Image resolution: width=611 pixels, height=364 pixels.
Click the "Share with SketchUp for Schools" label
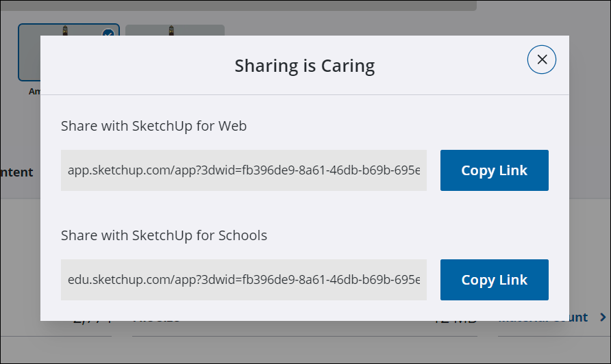click(164, 235)
